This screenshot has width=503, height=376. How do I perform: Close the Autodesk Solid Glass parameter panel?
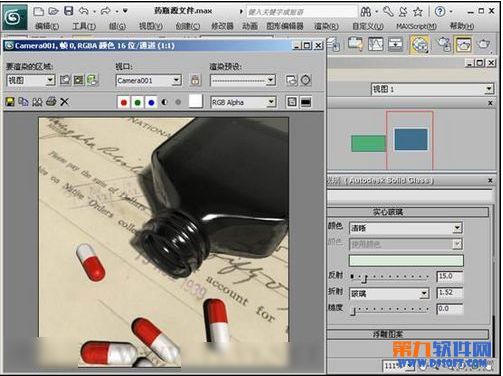pos(490,180)
